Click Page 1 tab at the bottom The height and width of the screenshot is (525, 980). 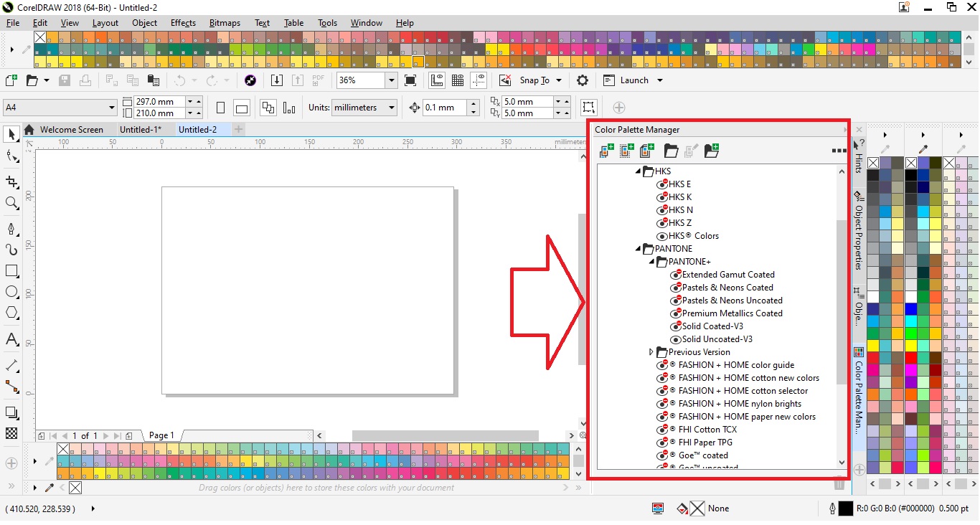(x=161, y=435)
